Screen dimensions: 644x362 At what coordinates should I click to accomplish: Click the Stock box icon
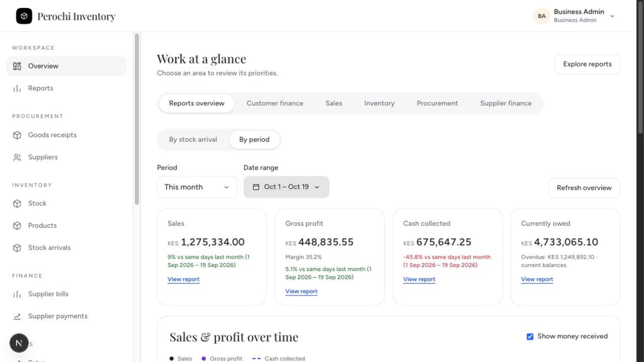[17, 204]
